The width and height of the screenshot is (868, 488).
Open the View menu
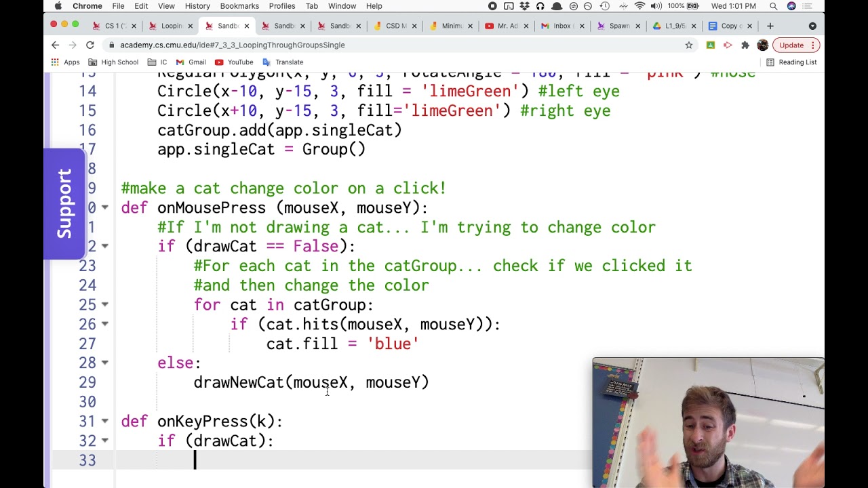166,6
